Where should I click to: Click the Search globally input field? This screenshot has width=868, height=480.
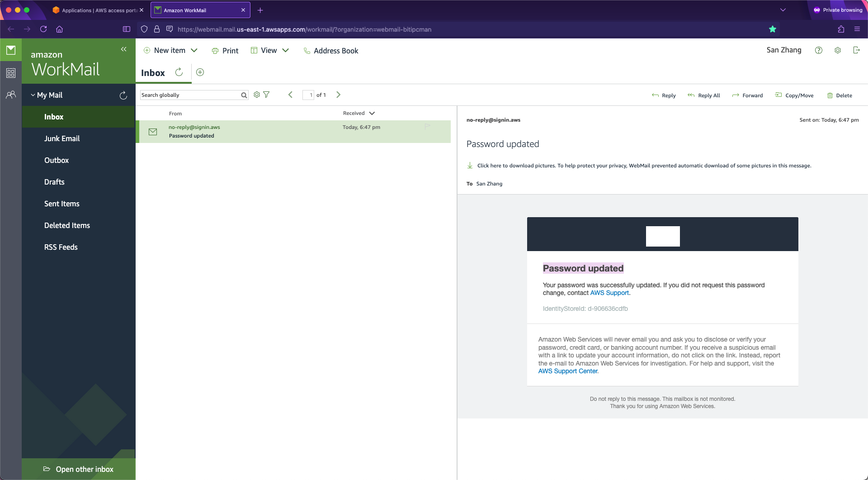190,95
